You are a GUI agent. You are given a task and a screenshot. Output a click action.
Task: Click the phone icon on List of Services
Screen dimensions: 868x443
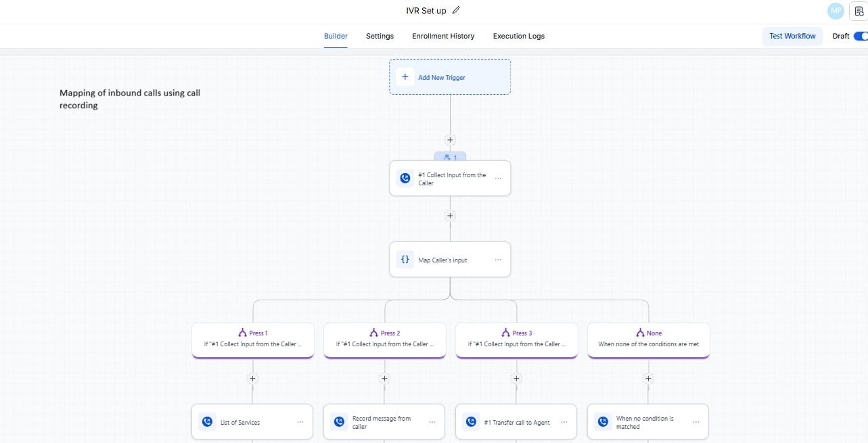coord(206,421)
